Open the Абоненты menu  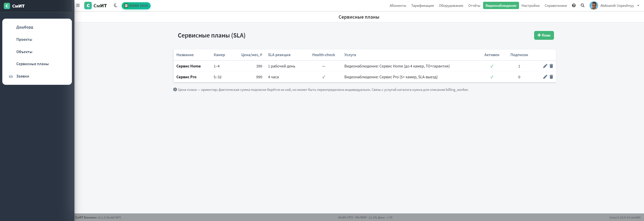tap(398, 6)
